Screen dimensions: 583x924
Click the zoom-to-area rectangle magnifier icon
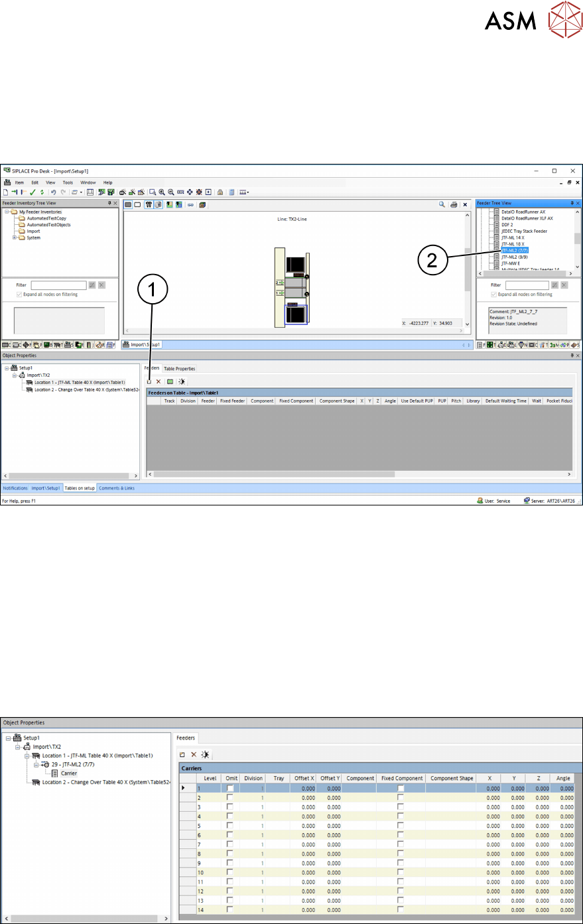pos(152,192)
